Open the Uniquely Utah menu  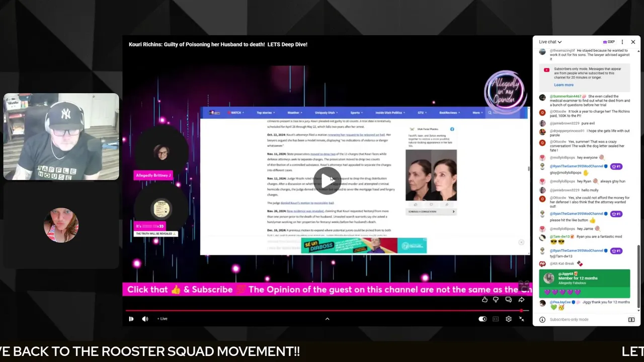pyautogui.click(x=326, y=113)
